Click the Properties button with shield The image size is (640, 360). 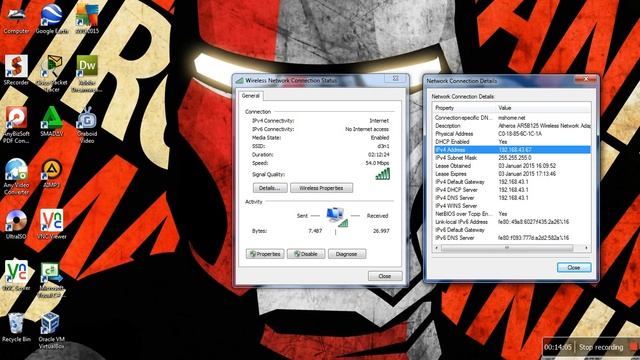pos(265,254)
